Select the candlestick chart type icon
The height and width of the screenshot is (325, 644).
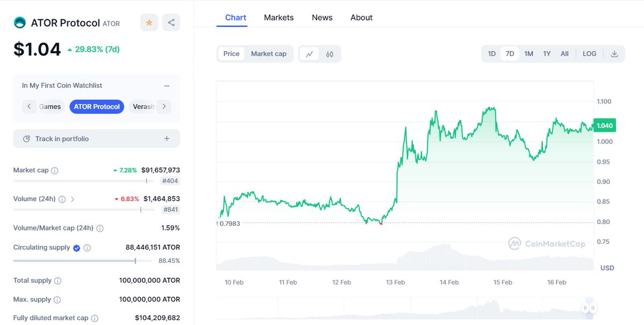(330, 54)
